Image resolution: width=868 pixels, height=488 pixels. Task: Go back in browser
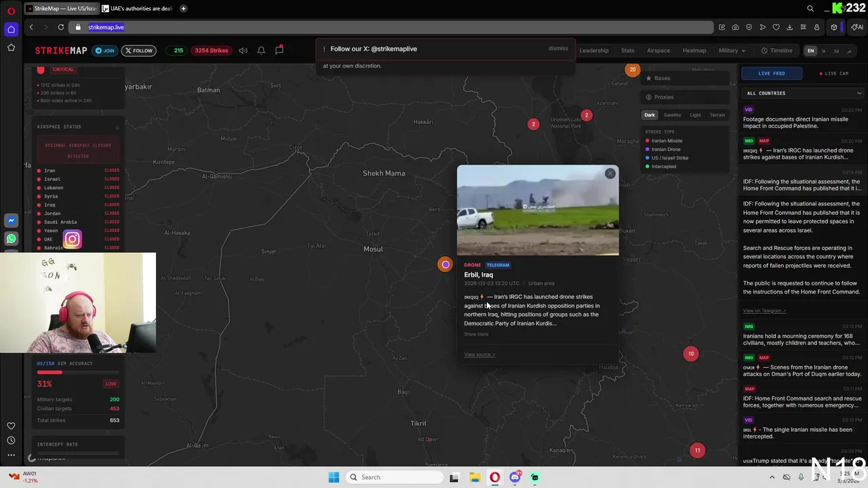click(31, 27)
